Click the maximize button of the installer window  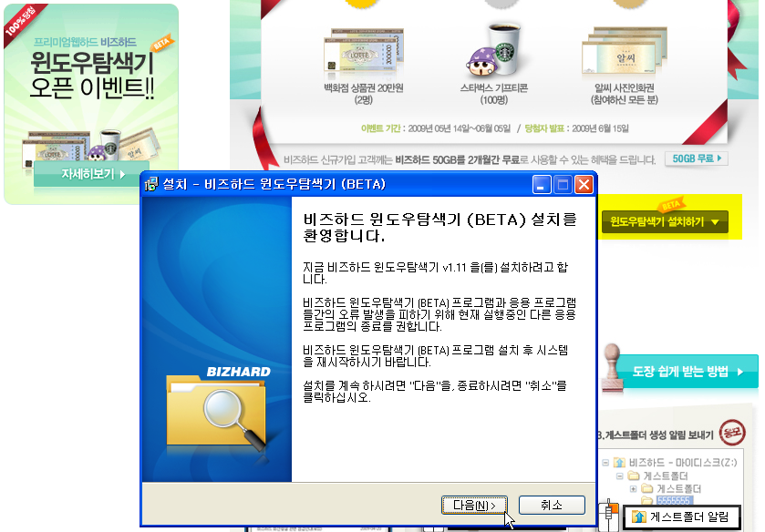(x=563, y=185)
